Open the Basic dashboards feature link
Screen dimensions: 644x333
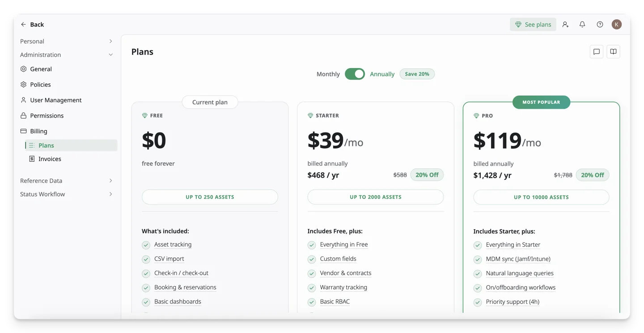coord(178,302)
